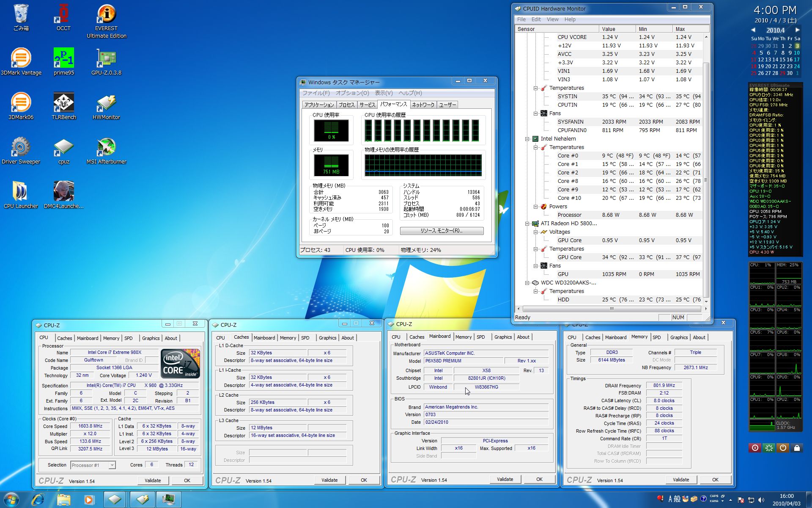This screenshot has width=812, height=508.
Task: Open SPD tab in rightmost CPU-Z window
Action: (656, 337)
